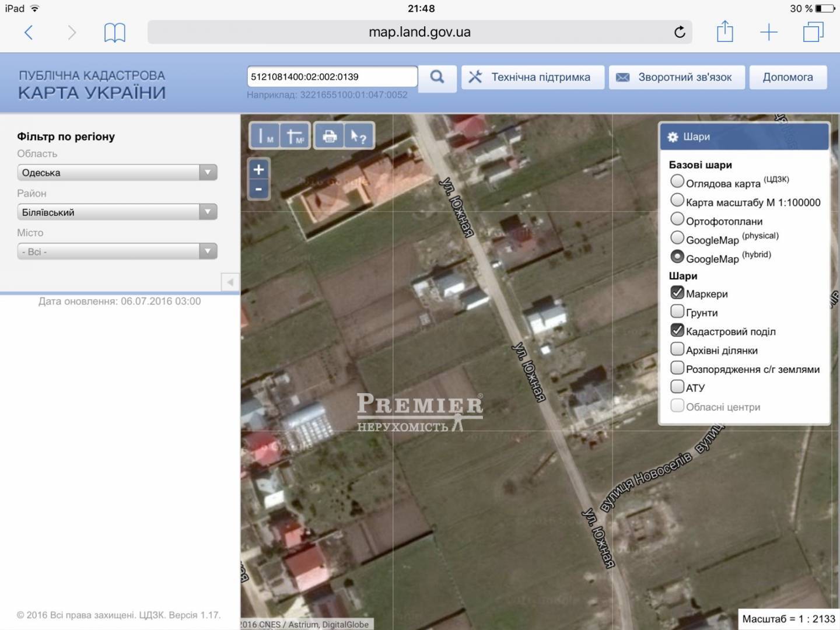The image size is (840, 630).
Task: Zoom in the map with plus button
Action: (259, 170)
